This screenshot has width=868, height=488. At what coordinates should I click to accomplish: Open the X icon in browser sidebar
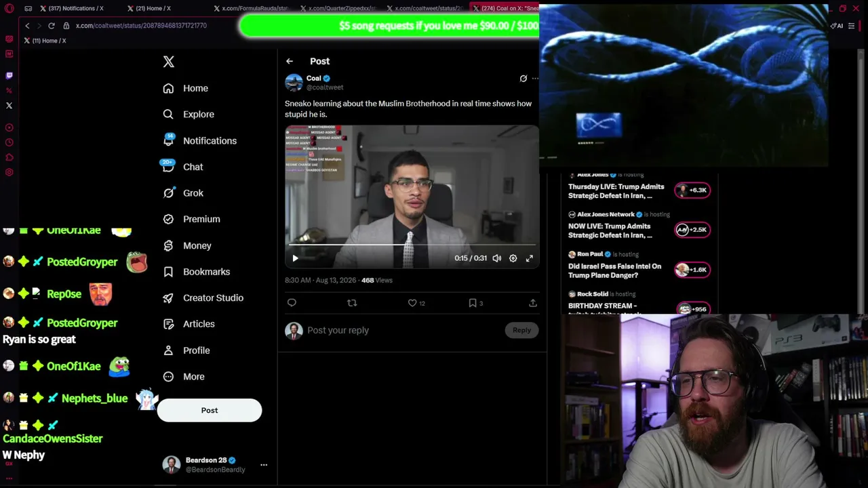(x=9, y=106)
